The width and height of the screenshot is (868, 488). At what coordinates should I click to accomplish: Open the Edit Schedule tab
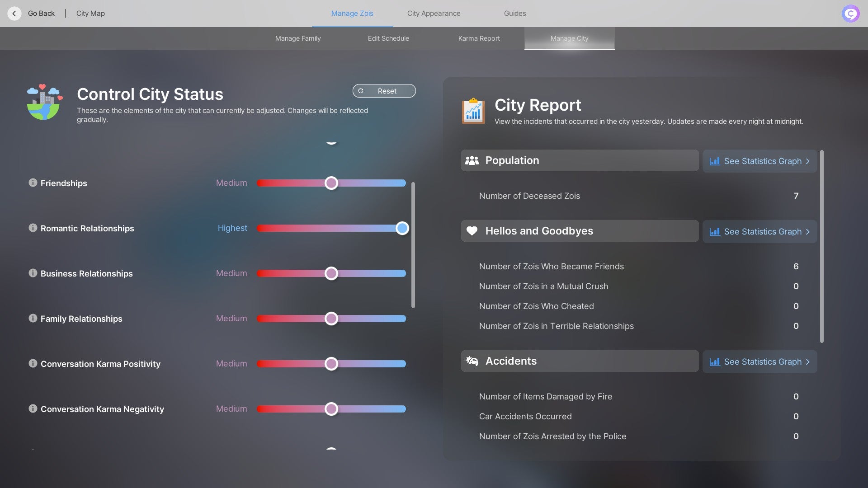click(x=388, y=38)
